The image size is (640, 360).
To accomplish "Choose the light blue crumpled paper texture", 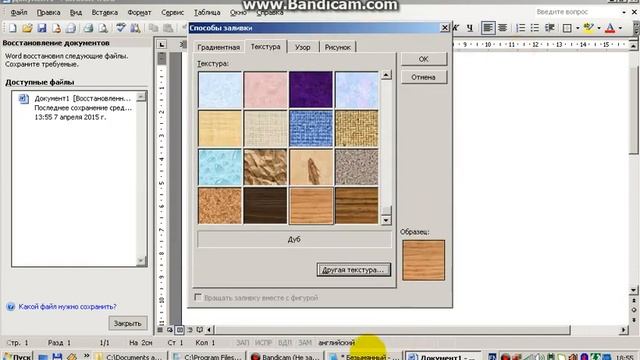I will (x=220, y=167).
